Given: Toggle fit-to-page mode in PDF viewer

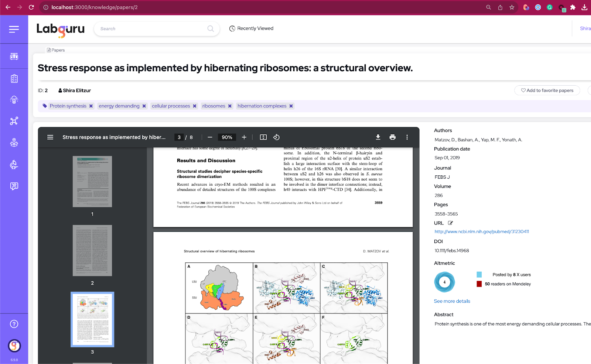Looking at the screenshot, I should (263, 137).
